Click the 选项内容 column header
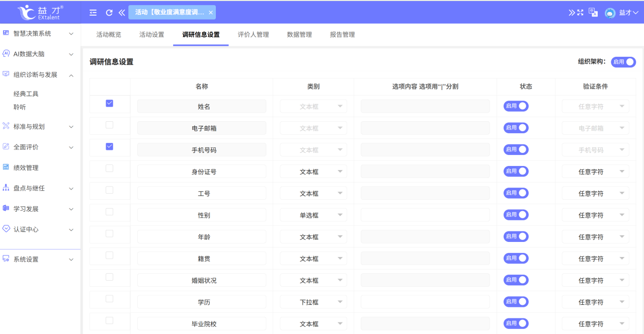 pyautogui.click(x=425, y=87)
